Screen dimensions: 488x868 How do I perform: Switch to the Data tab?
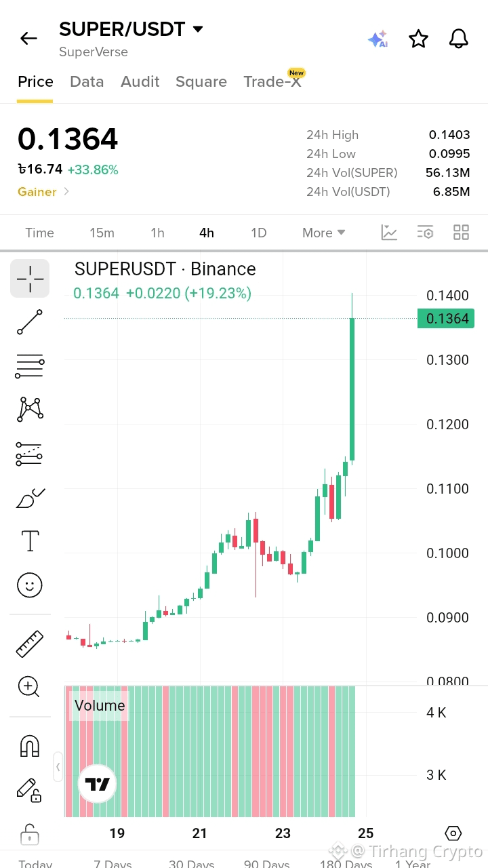(x=87, y=82)
